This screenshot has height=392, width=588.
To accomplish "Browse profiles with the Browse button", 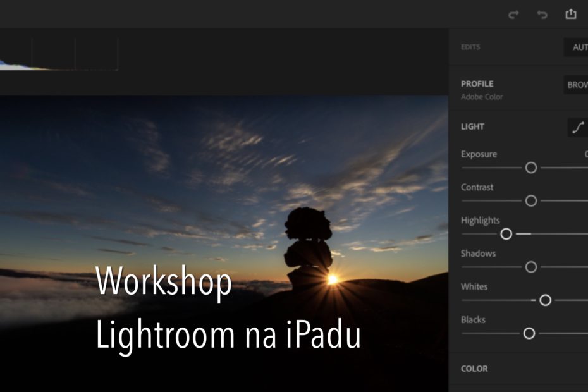I will pyautogui.click(x=577, y=85).
